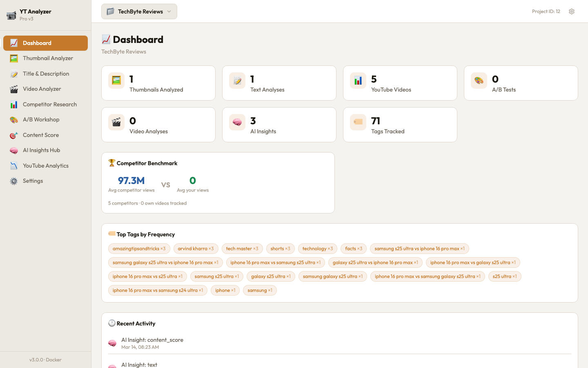Select the s25 ultra ×1 tag

point(505,276)
